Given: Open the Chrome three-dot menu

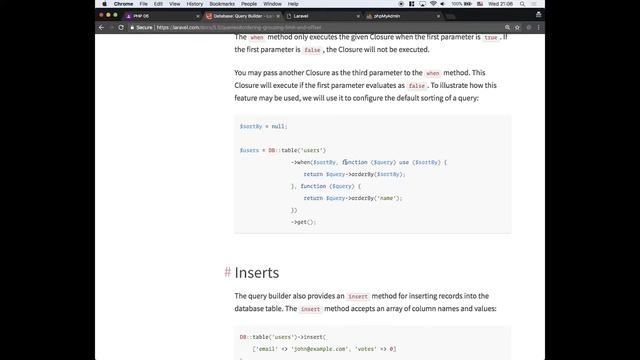Looking at the screenshot, I should (538, 27).
